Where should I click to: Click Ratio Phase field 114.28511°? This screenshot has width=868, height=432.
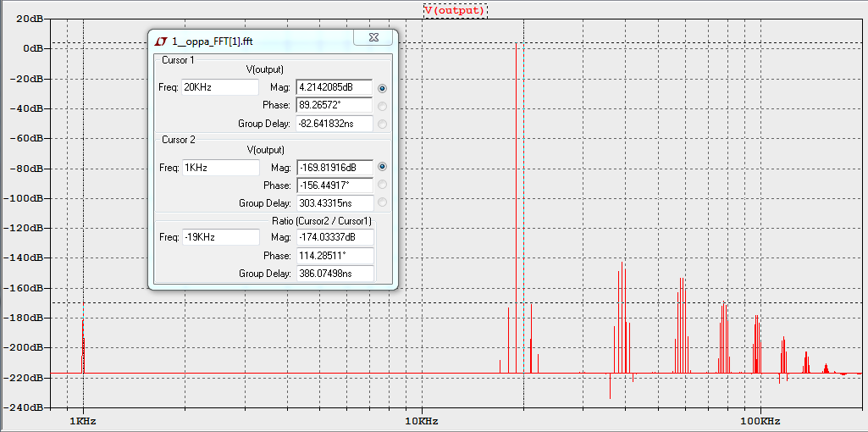point(334,255)
